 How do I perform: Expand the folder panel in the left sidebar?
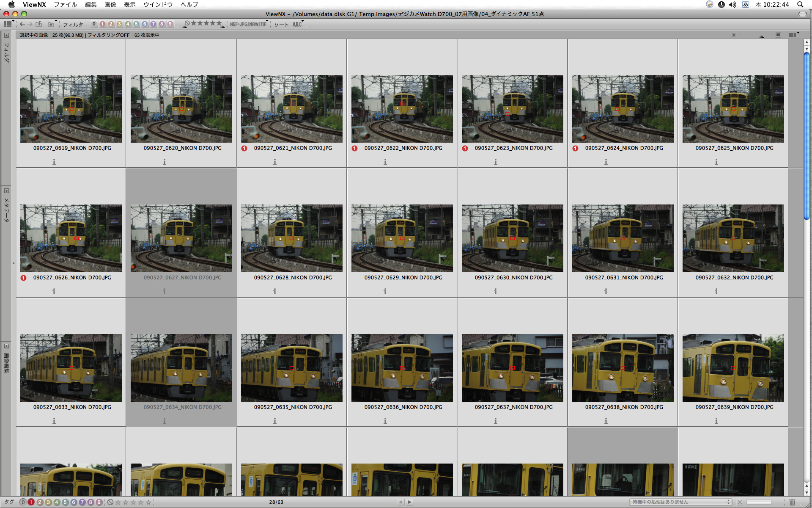[x=6, y=35]
